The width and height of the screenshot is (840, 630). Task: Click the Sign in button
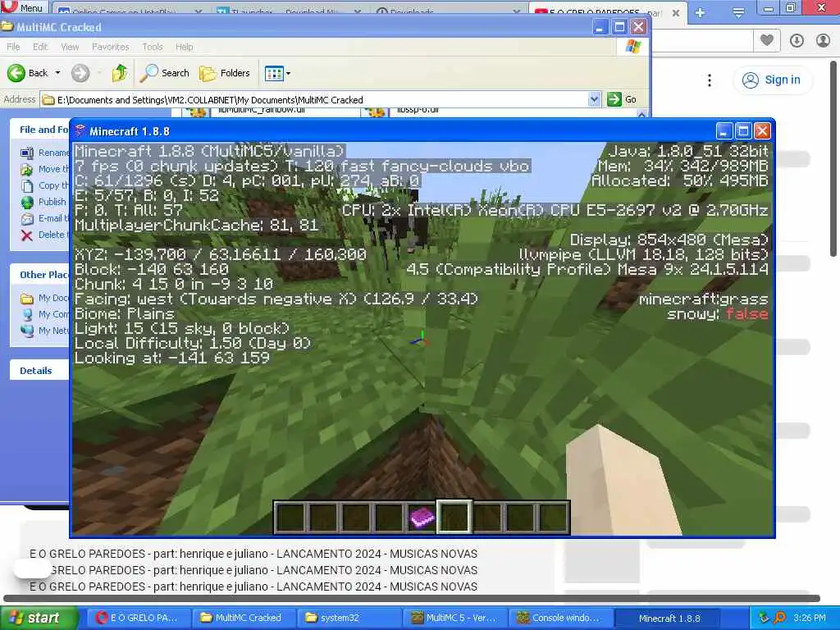[772, 80]
